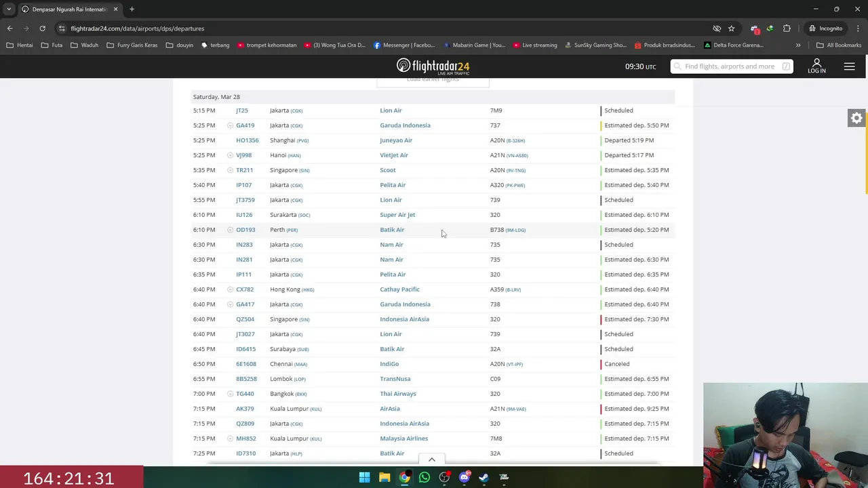Open the Flightradar24 page settings gear

point(856,118)
